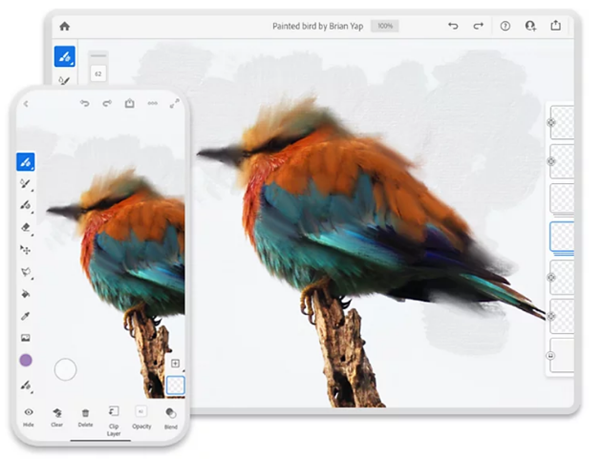
Task: Select the phone's Vector Brush tool
Action: coord(25,205)
